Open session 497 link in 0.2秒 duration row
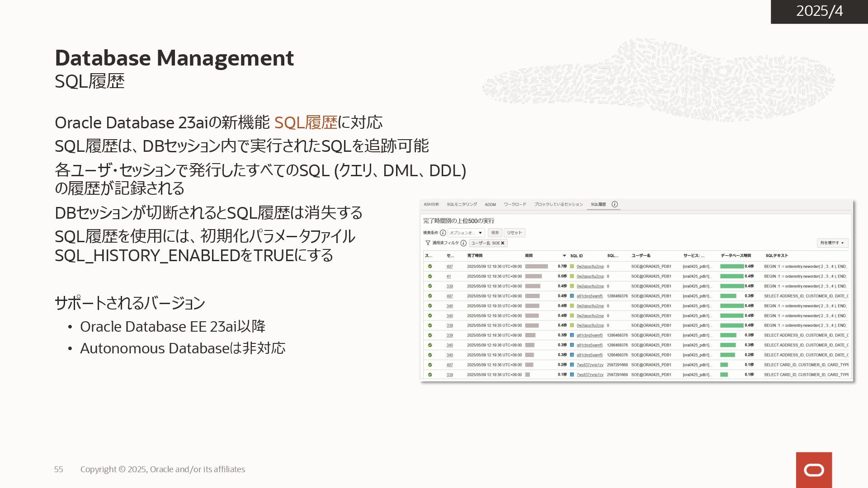Viewport: 868px width, 488px height. coord(449,365)
